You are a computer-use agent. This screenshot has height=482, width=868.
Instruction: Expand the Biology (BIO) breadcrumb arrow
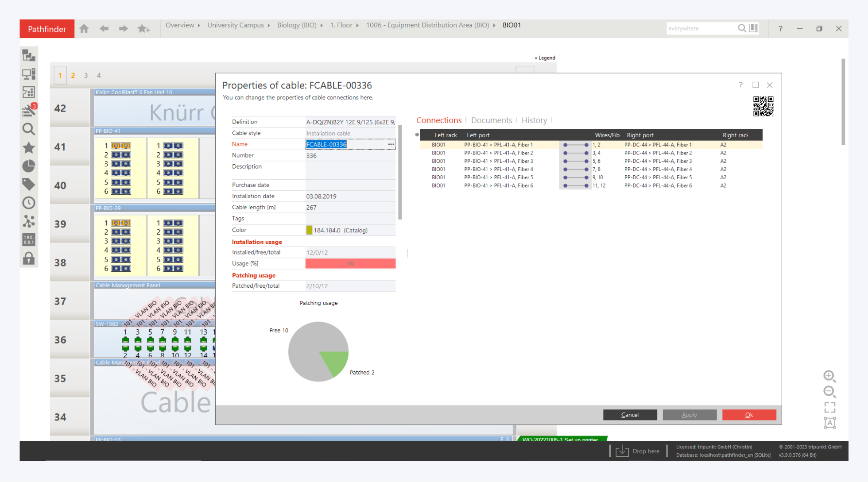click(322, 26)
